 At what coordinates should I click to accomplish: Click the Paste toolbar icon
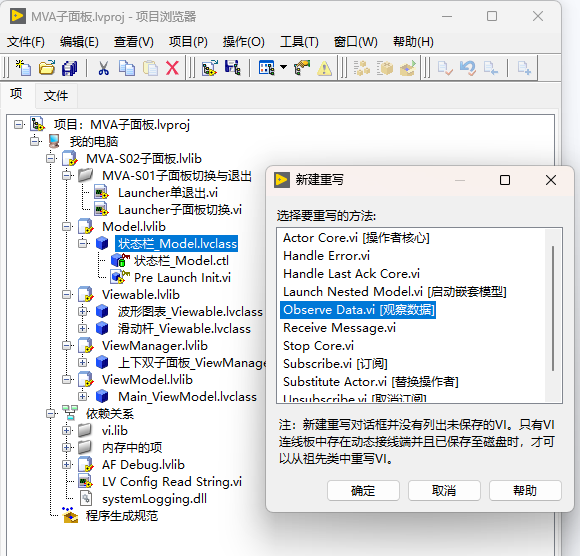pos(150,68)
